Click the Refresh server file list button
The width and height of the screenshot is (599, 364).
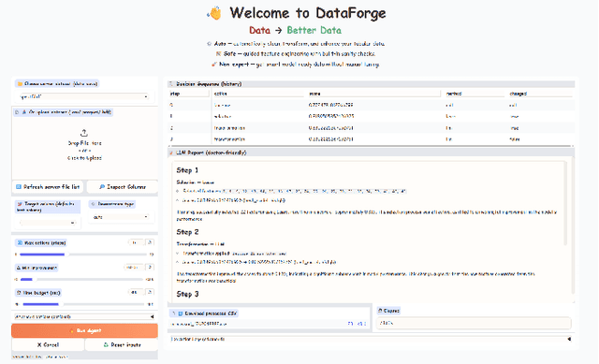pyautogui.click(x=48, y=187)
